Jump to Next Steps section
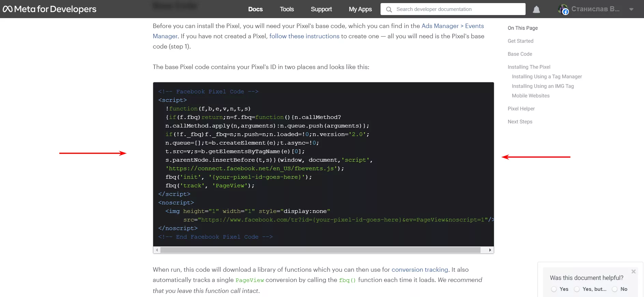This screenshot has width=644, height=297. tap(520, 122)
